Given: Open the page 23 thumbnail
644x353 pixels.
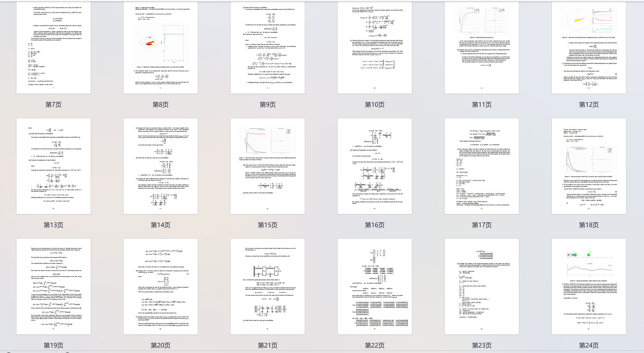Looking at the screenshot, I should tap(482, 287).
